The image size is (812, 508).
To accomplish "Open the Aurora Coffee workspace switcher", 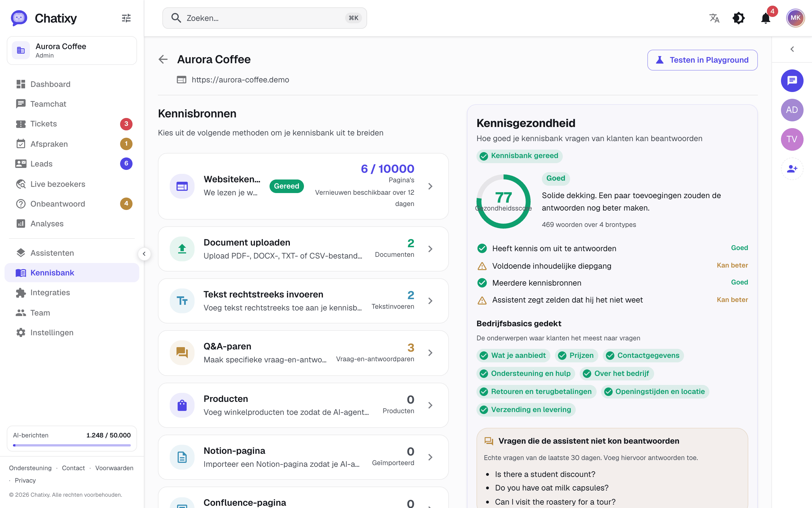I will 72,51.
